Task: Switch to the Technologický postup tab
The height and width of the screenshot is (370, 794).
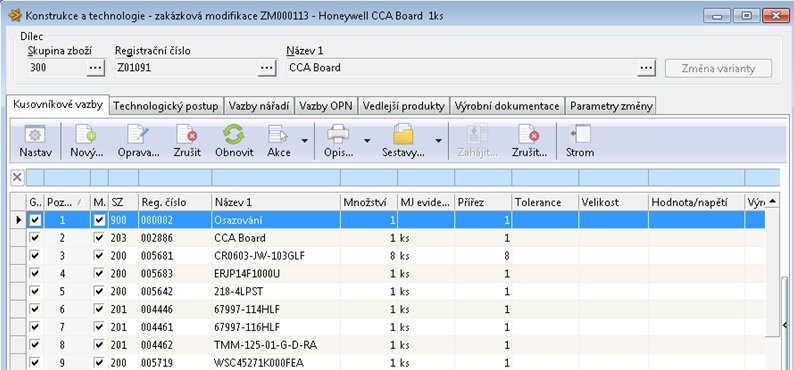Action: [x=167, y=106]
